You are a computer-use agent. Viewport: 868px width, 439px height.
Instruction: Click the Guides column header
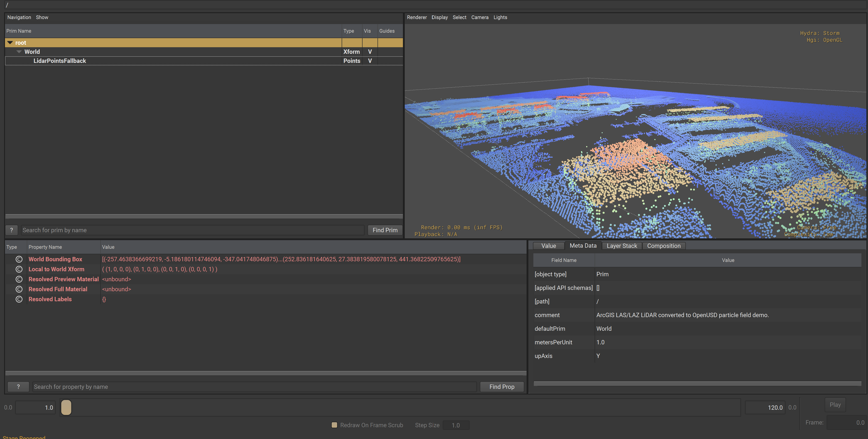click(x=390, y=31)
